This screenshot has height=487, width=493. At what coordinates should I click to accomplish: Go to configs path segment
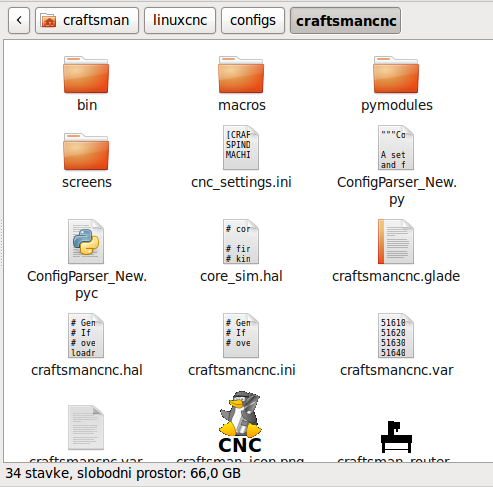click(x=253, y=21)
